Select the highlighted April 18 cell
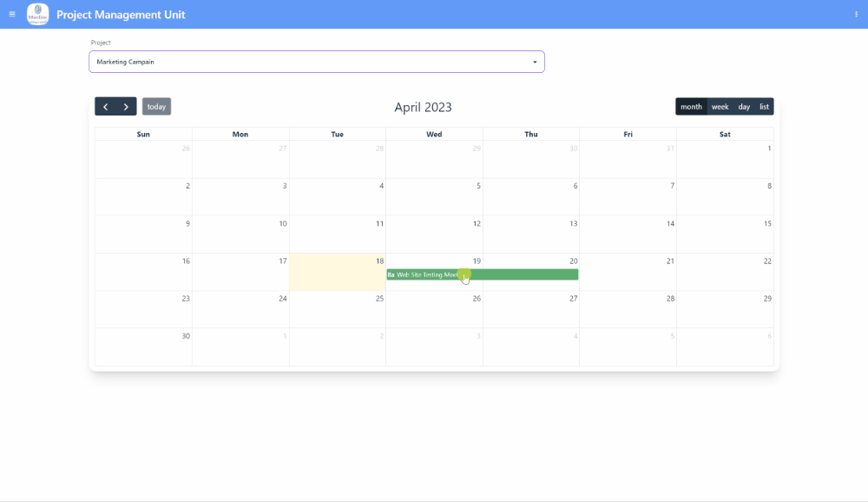Image resolution: width=868 pixels, height=502 pixels. pos(337,272)
